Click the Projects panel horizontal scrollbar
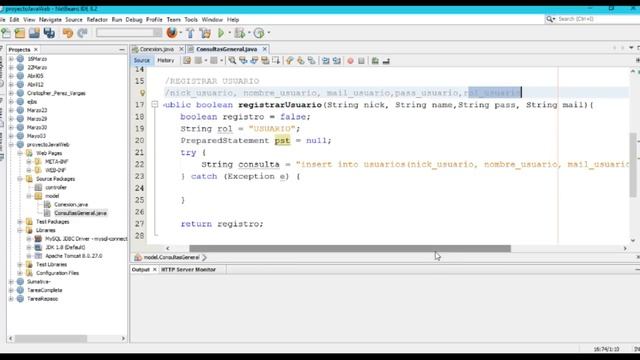The height and width of the screenshot is (360, 640). click(x=51, y=338)
